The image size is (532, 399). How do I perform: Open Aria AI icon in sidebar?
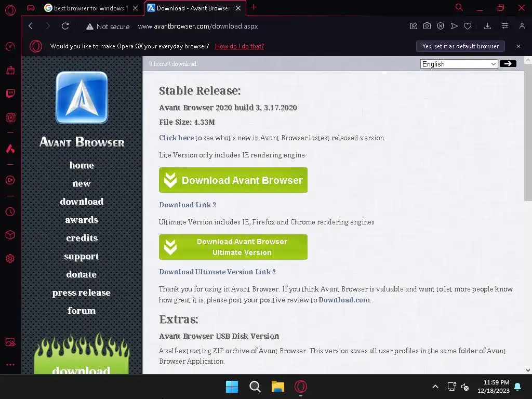[x=10, y=149]
